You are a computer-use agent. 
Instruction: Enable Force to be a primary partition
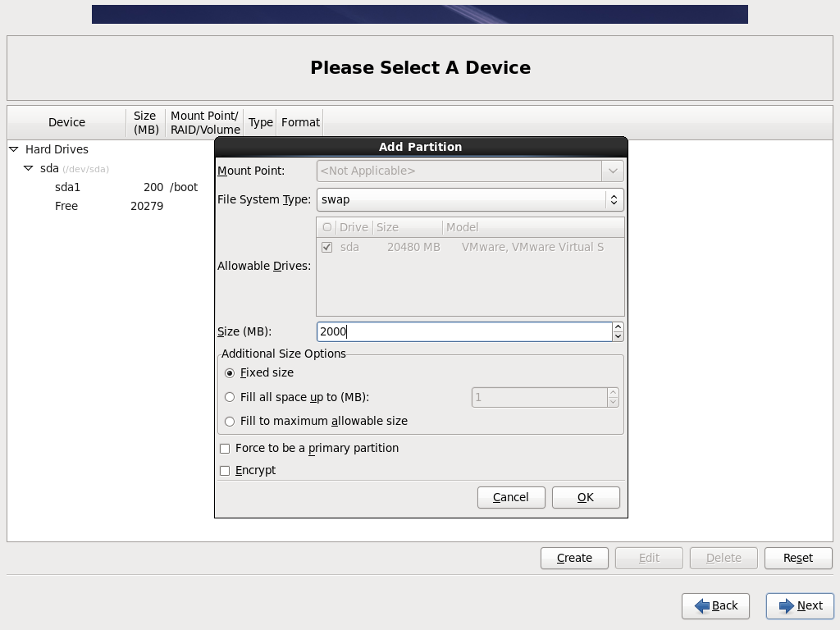pyautogui.click(x=225, y=449)
